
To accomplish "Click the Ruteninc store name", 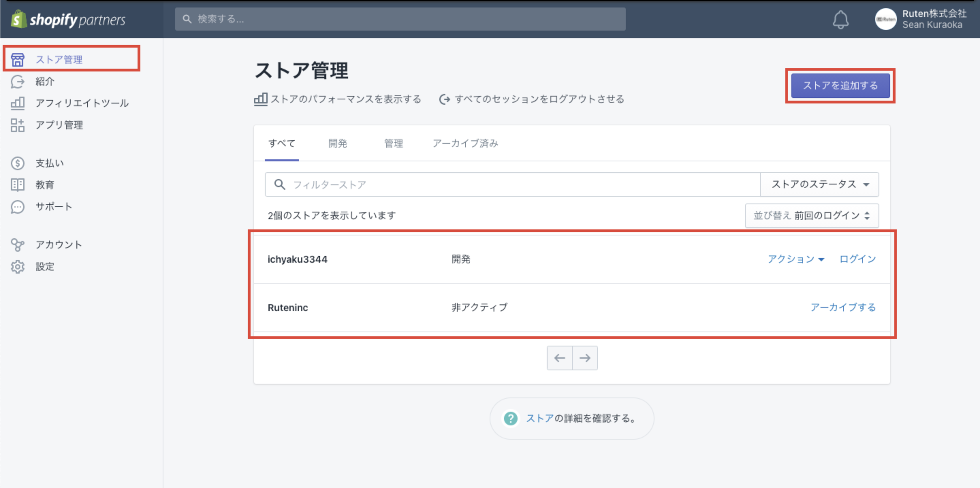I will coord(288,308).
